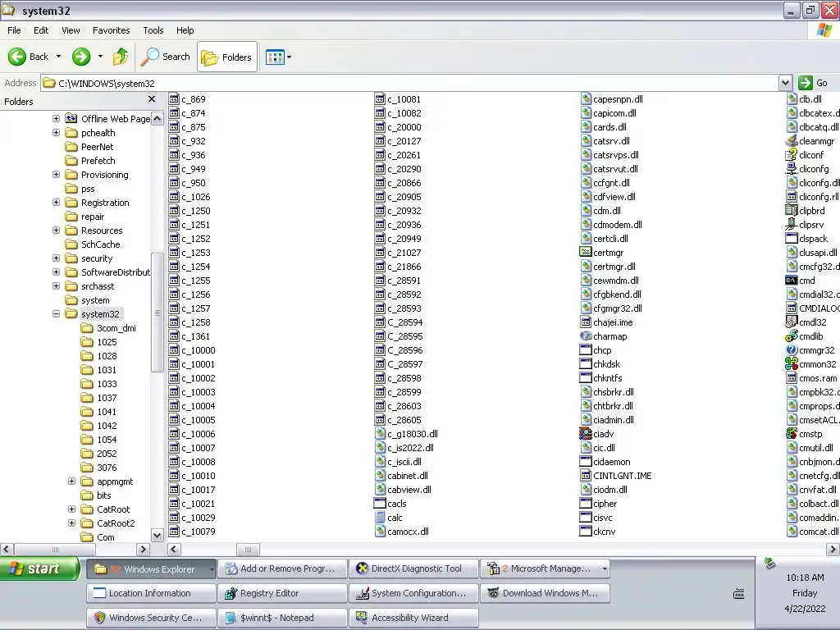840x630 pixels.
Task: Open the Edit menu
Action: tap(41, 30)
